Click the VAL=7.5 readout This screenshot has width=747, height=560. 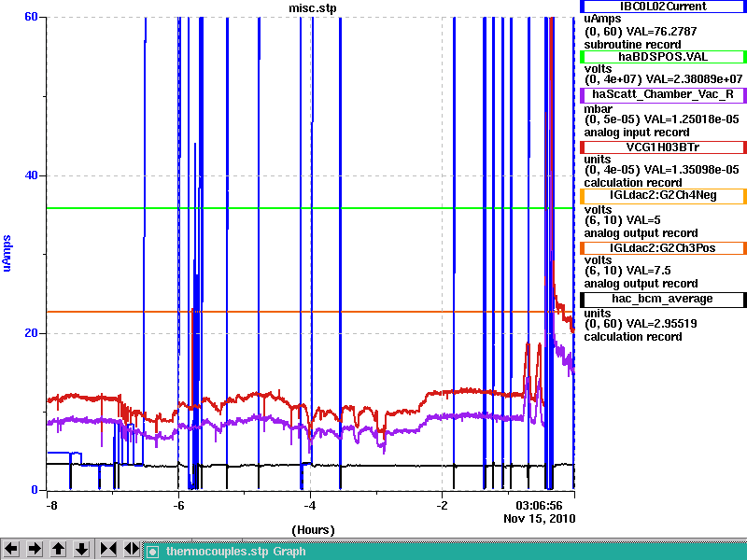tap(648, 271)
